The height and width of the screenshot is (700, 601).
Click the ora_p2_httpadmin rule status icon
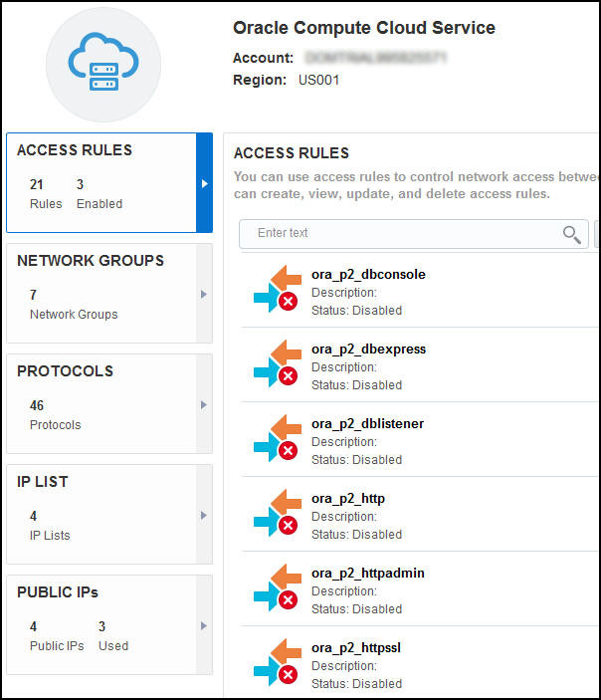pyautogui.click(x=278, y=587)
